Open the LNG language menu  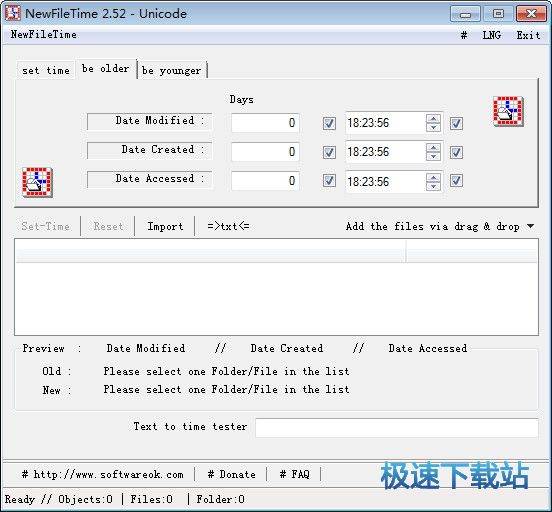pyautogui.click(x=491, y=35)
